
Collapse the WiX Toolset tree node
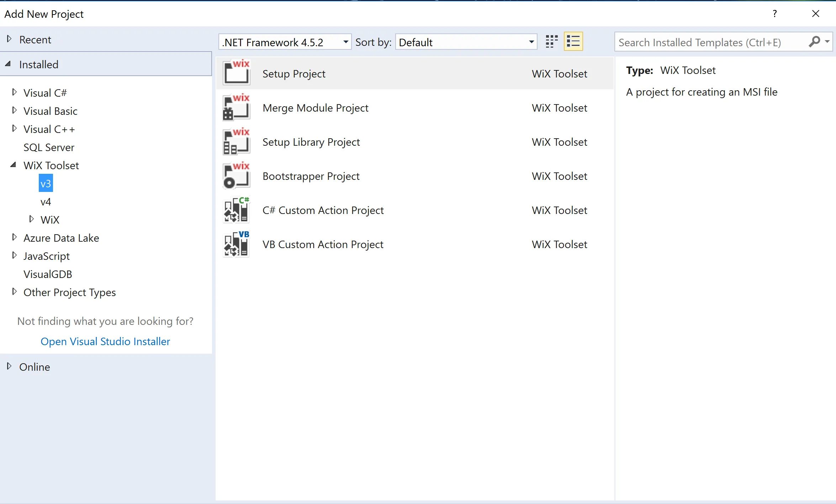point(14,165)
